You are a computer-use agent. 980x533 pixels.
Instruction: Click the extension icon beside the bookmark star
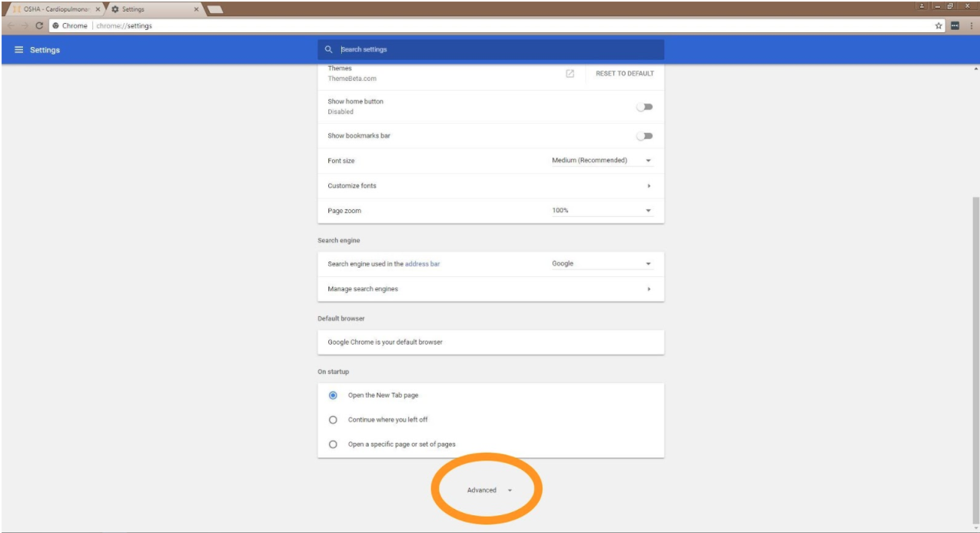(x=955, y=26)
